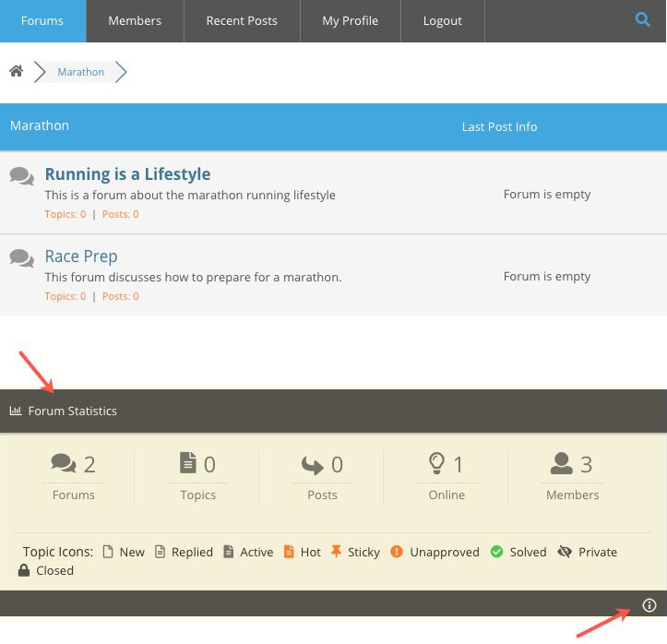
Task: Click the Posts reply arrow statistics icon
Action: click(313, 464)
